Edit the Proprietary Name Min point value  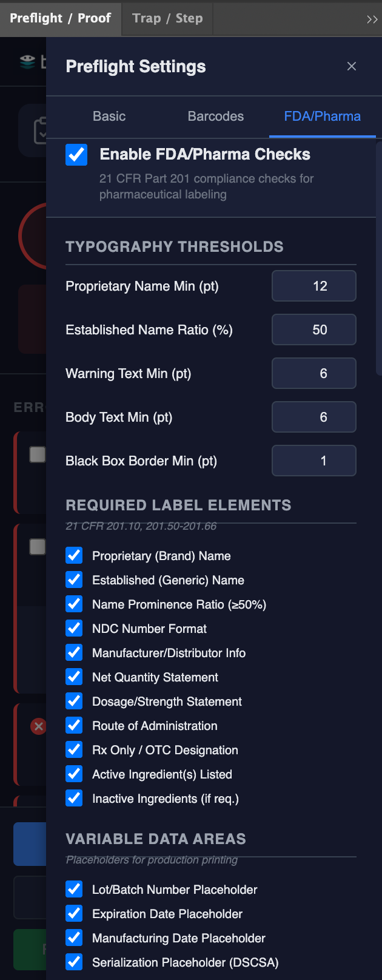[x=313, y=286]
